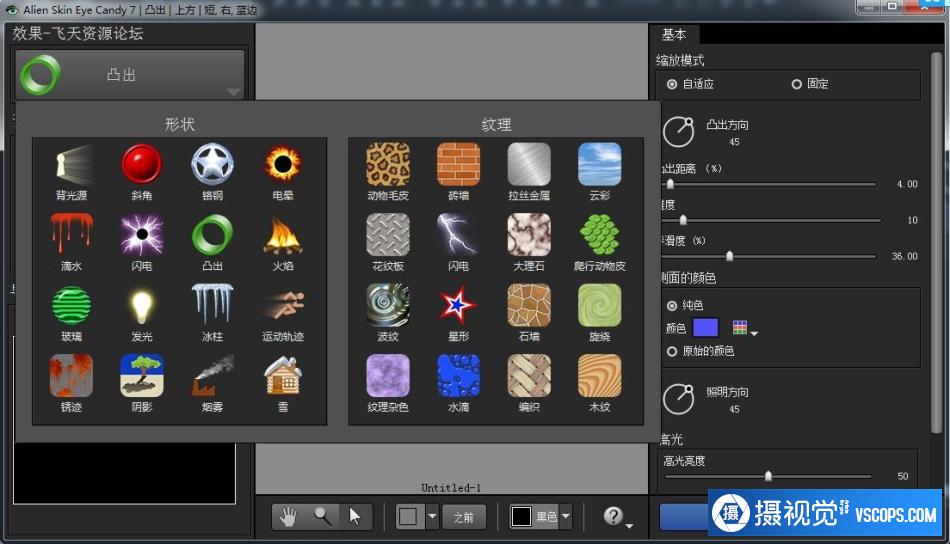Activate the hand pan tool
The width and height of the screenshot is (950, 544).
288,517
